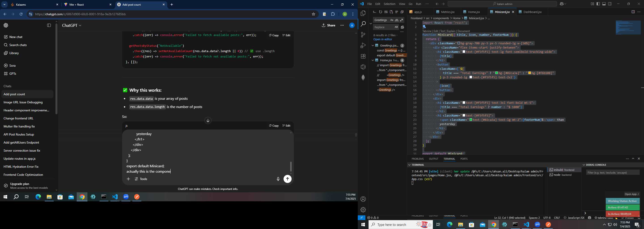The height and width of the screenshot is (229, 644).
Task: Click plus attach icon in ChatGPT composer
Action: click(x=128, y=179)
